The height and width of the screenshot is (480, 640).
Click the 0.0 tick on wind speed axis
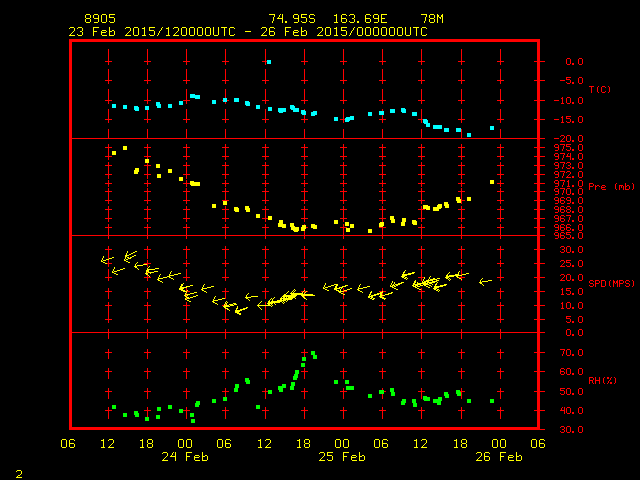coord(574,333)
